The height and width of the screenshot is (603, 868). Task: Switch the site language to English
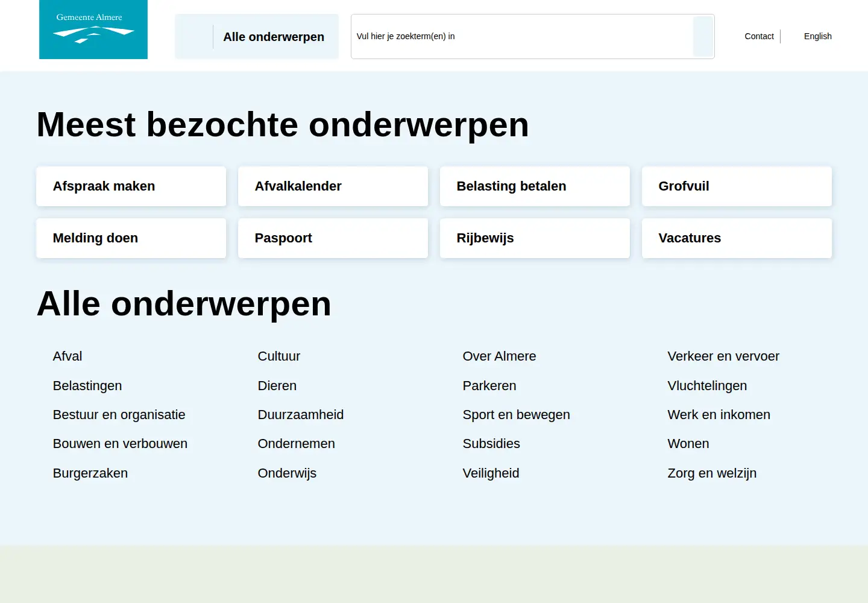click(817, 36)
